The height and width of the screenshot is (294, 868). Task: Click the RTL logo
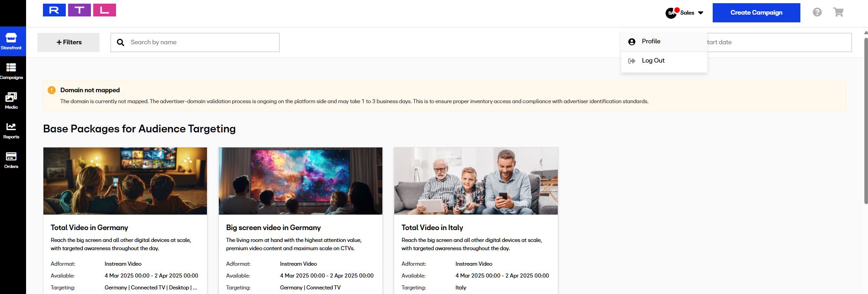79,10
